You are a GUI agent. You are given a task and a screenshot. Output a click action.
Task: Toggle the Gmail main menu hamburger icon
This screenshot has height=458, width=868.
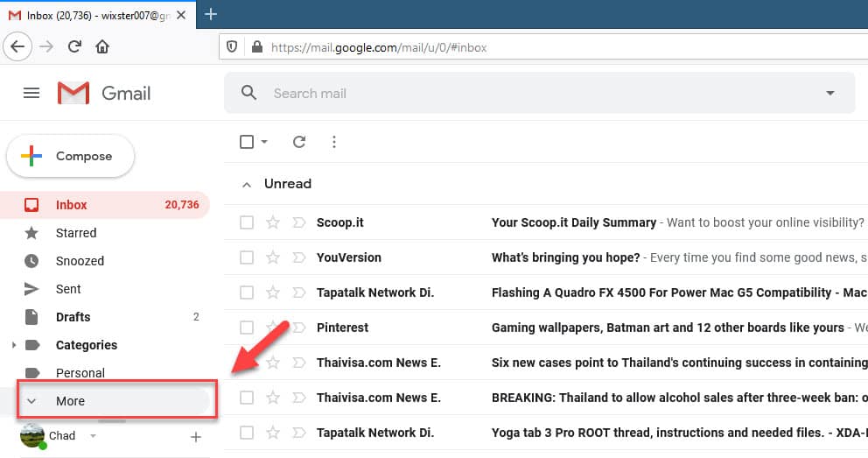coord(31,93)
